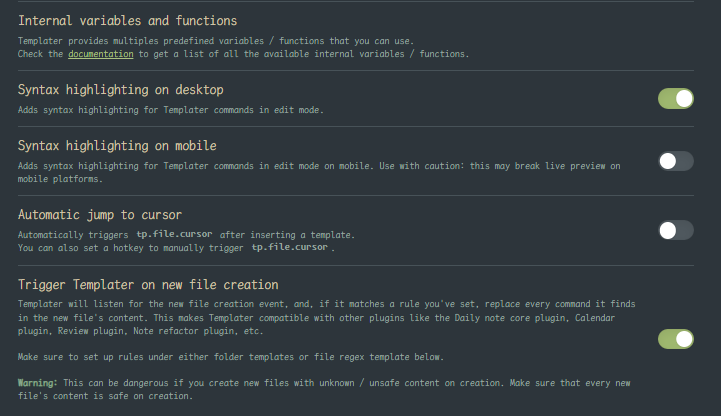Disable syntax highlighting on desktop toggle
721x416 pixels.
(x=675, y=98)
